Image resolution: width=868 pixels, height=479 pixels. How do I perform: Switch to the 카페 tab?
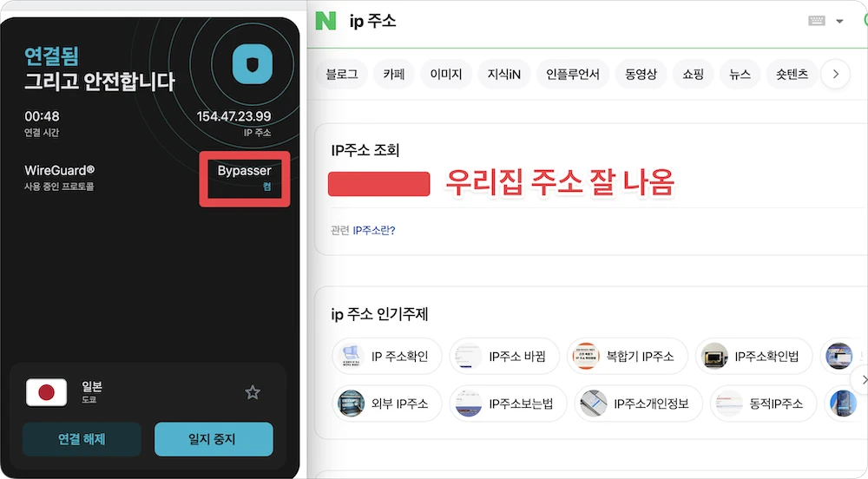click(394, 74)
